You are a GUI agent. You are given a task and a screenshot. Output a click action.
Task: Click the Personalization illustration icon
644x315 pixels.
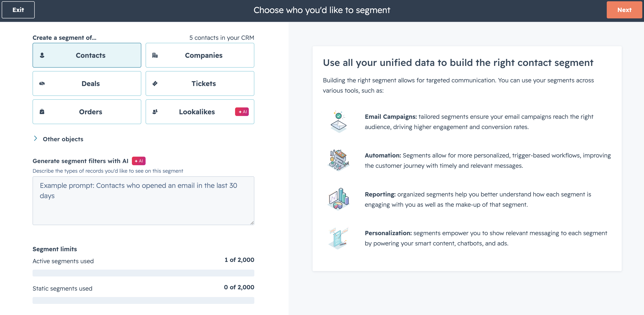tap(338, 238)
